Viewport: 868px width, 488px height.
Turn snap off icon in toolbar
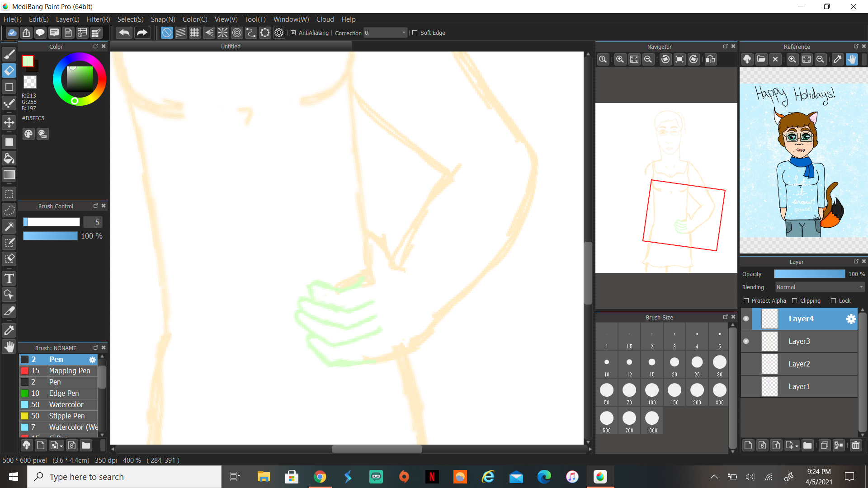tap(167, 33)
